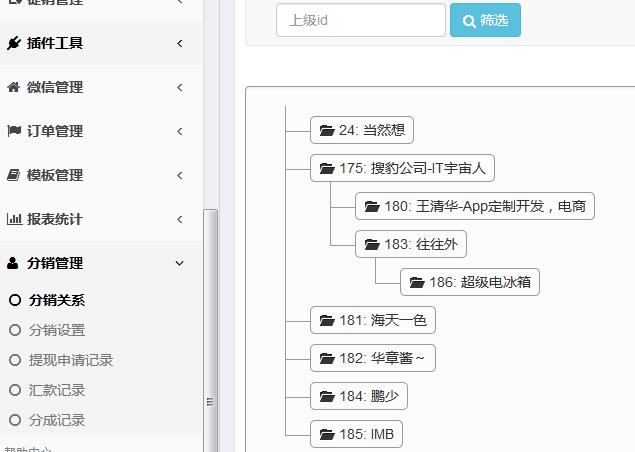Click the user icon beside 分销管理
The width and height of the screenshot is (635, 452).
click(x=13, y=263)
